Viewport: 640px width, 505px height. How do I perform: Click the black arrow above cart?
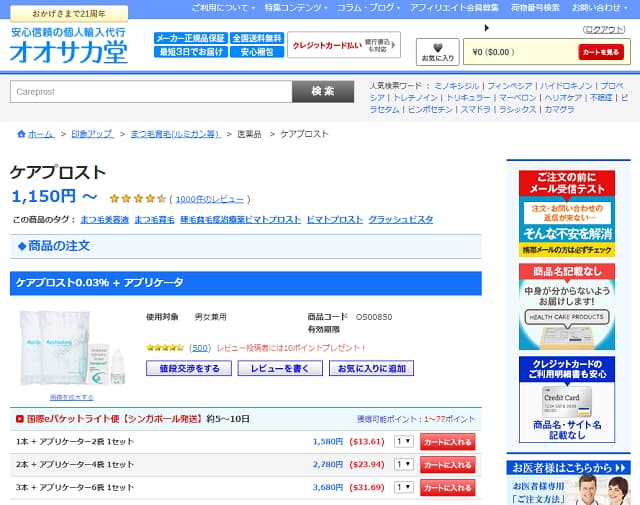pyautogui.click(x=487, y=28)
